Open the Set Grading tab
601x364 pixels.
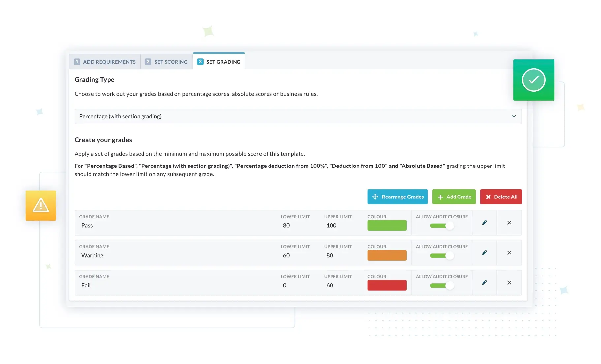(x=219, y=62)
